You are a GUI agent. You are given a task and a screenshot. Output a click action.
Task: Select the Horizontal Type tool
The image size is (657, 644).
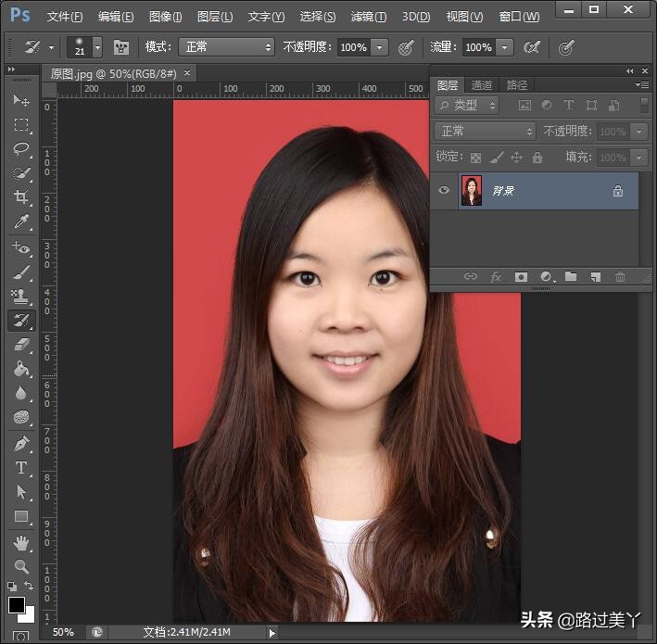(x=21, y=468)
